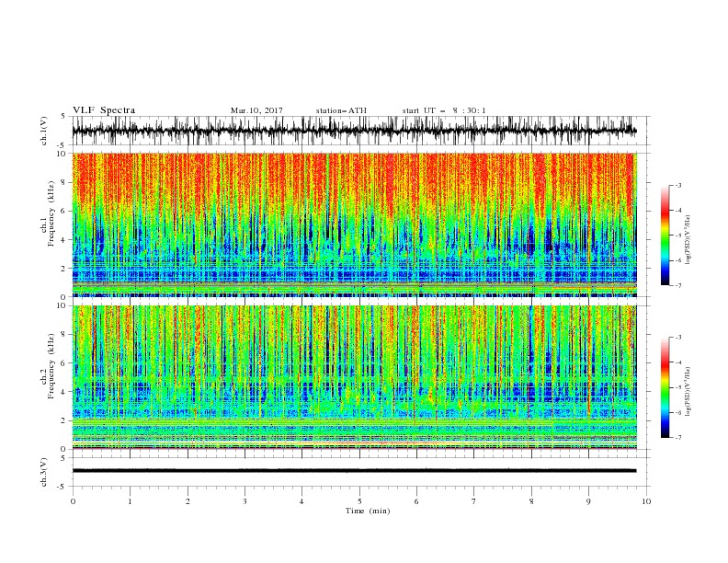Click time axis tick label "9"
Screen dimensions: 728x563
coord(588,501)
